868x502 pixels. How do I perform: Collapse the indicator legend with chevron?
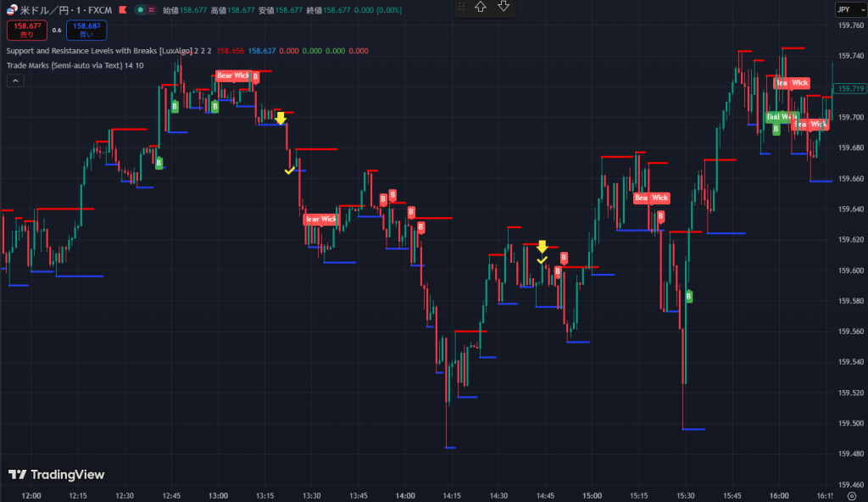(15, 81)
